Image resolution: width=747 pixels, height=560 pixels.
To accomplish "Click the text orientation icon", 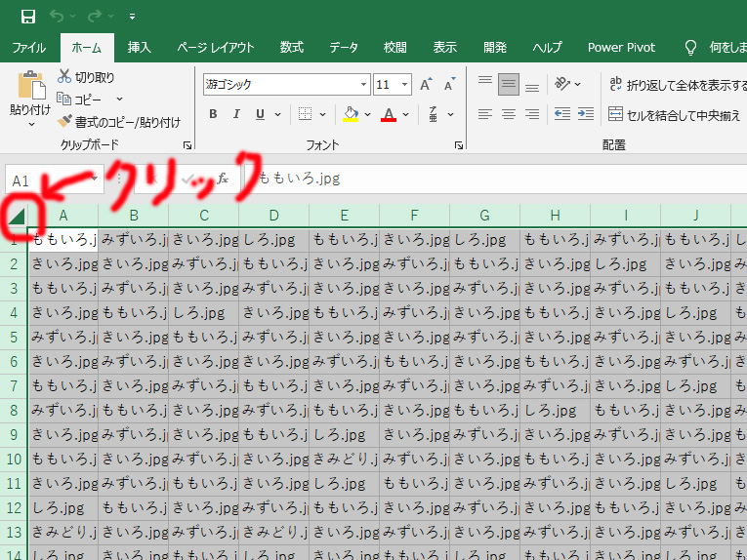I will [x=563, y=84].
